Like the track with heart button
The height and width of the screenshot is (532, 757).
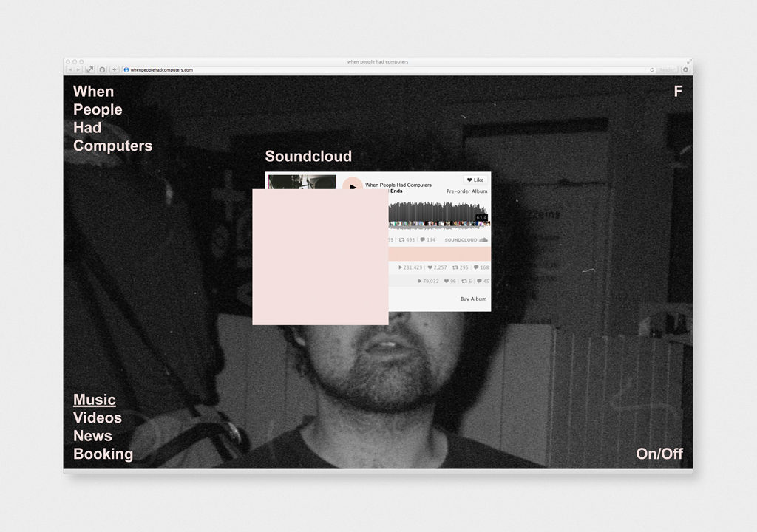(x=475, y=180)
